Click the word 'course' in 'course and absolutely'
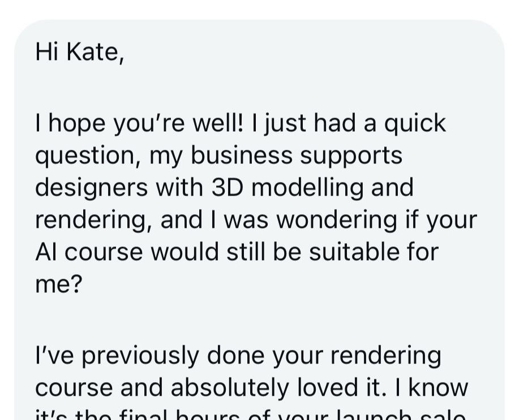The height and width of the screenshot is (420, 515). pos(70,388)
